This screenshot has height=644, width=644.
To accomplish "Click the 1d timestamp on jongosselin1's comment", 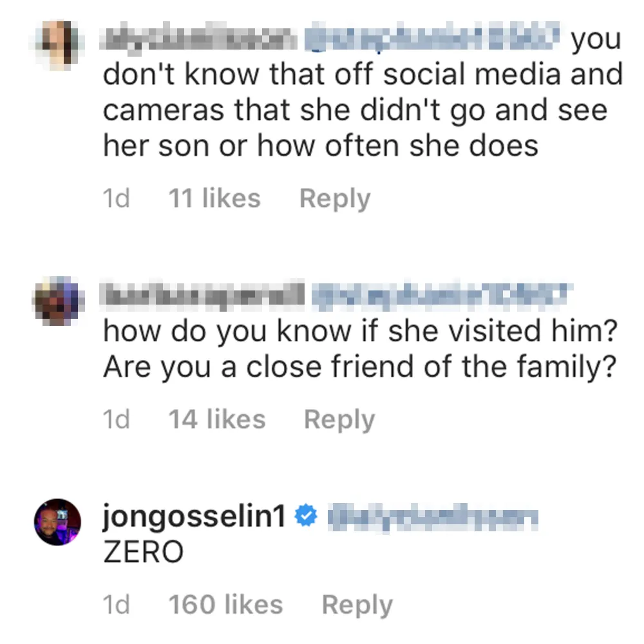I will pos(117,603).
